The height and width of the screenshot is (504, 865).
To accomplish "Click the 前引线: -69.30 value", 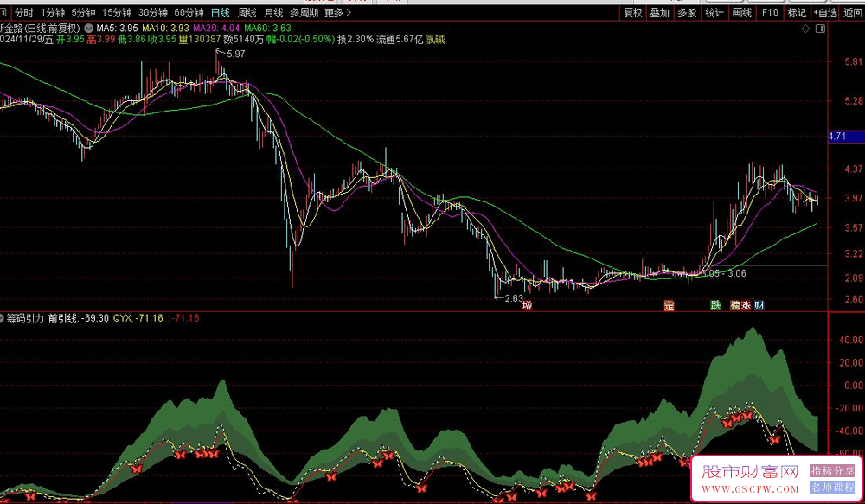I will [79, 318].
